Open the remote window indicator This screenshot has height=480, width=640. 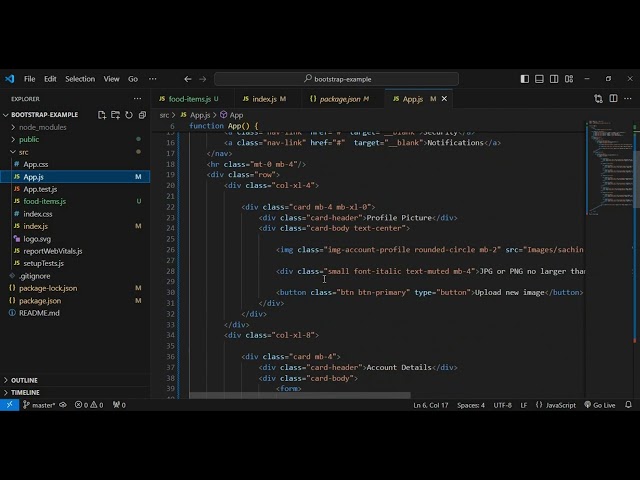(9, 405)
